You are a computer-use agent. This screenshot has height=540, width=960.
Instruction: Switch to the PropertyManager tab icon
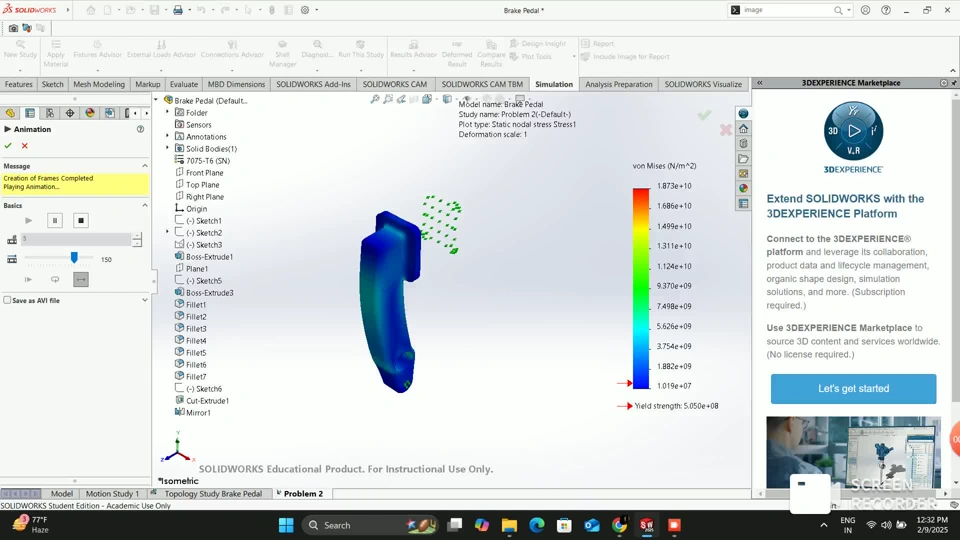tap(29, 113)
